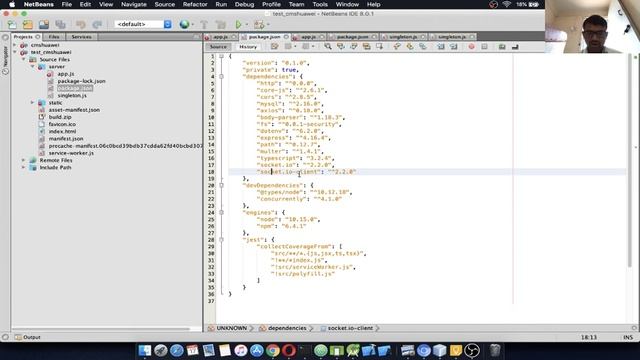Collapse the devDependencies fold at line 20

pos(222,185)
